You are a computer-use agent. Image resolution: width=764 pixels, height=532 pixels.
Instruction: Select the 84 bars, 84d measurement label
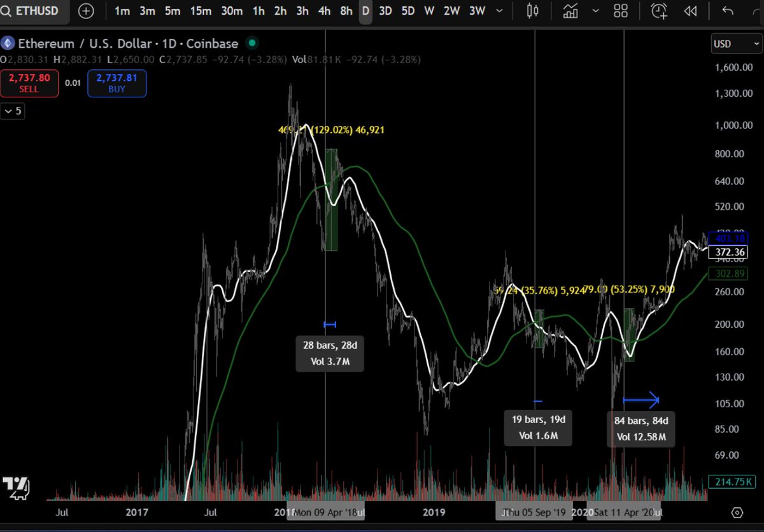(x=641, y=429)
